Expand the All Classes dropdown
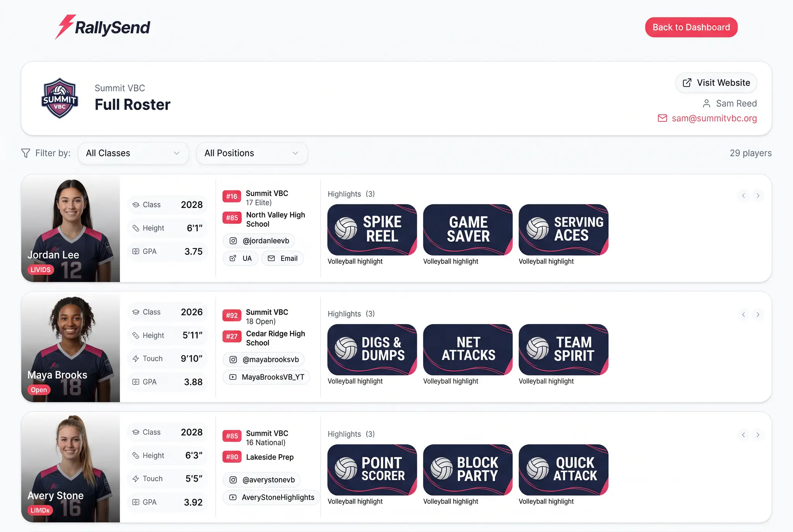This screenshot has height=532, width=793. [x=133, y=153]
